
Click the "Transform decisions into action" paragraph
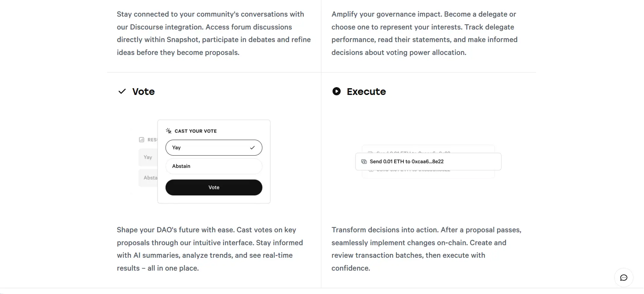(x=426, y=249)
